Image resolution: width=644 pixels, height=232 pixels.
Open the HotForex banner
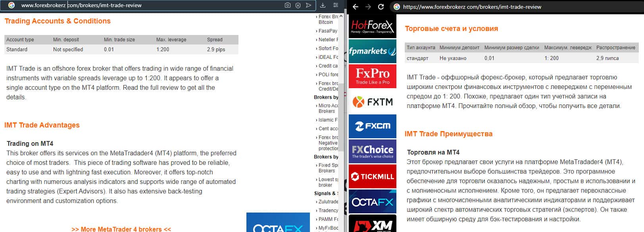pyautogui.click(x=372, y=26)
